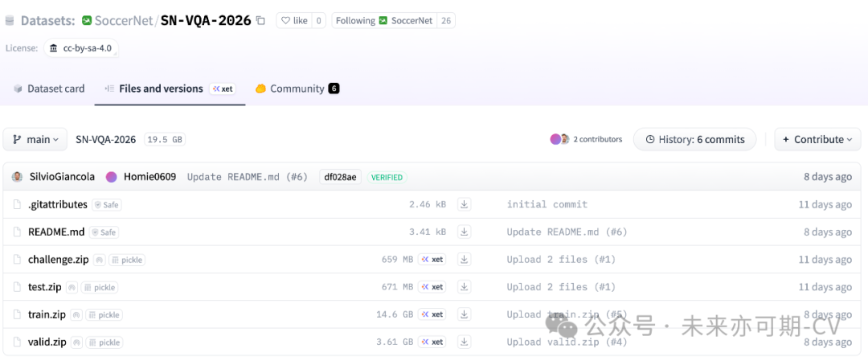Click pickle badge on test.zip row
Screen dimensions: 868x361
coord(100,287)
